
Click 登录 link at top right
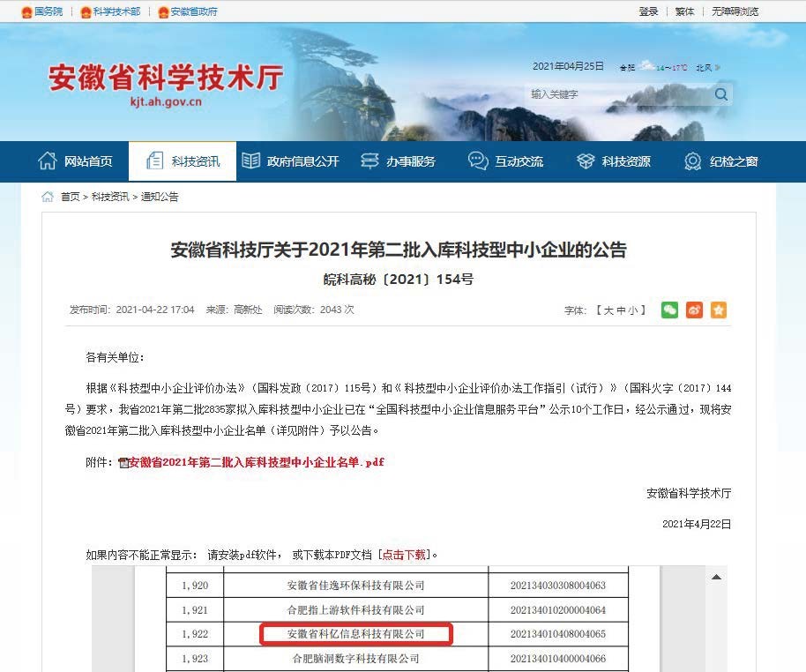648,11
